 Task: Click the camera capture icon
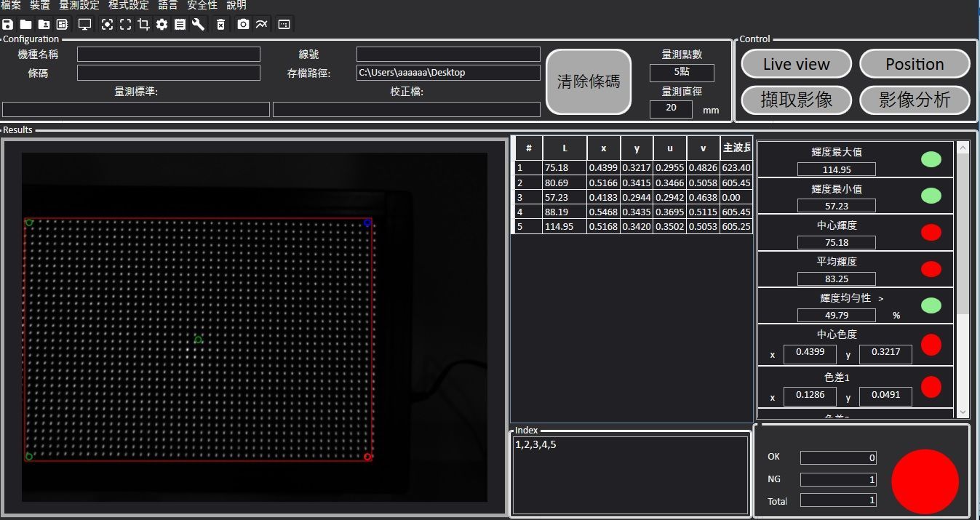pyautogui.click(x=243, y=25)
